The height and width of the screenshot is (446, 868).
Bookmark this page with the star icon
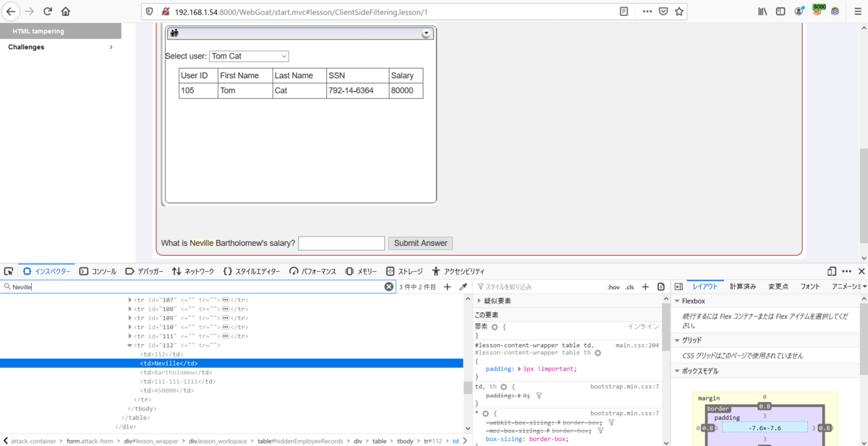coord(678,12)
